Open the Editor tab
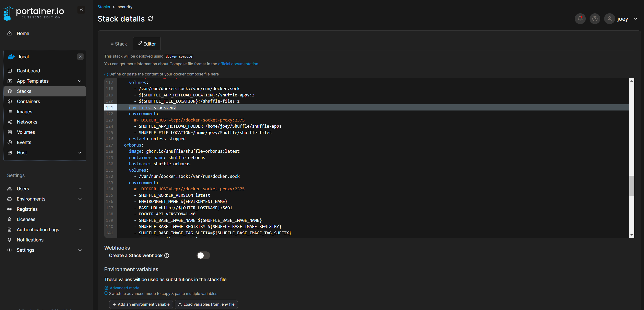Viewport: 644px width, 310px height. [x=147, y=43]
